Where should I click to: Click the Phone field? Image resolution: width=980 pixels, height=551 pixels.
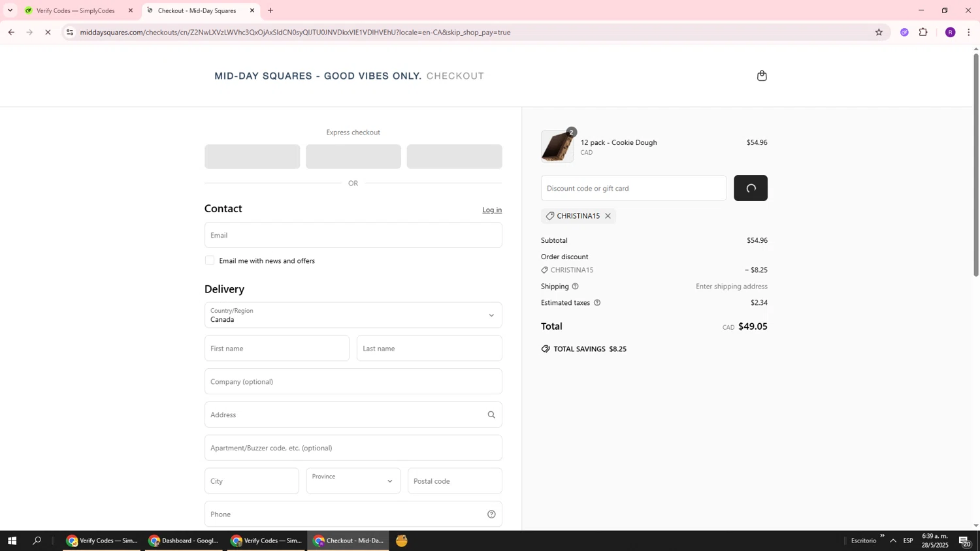[x=353, y=514]
